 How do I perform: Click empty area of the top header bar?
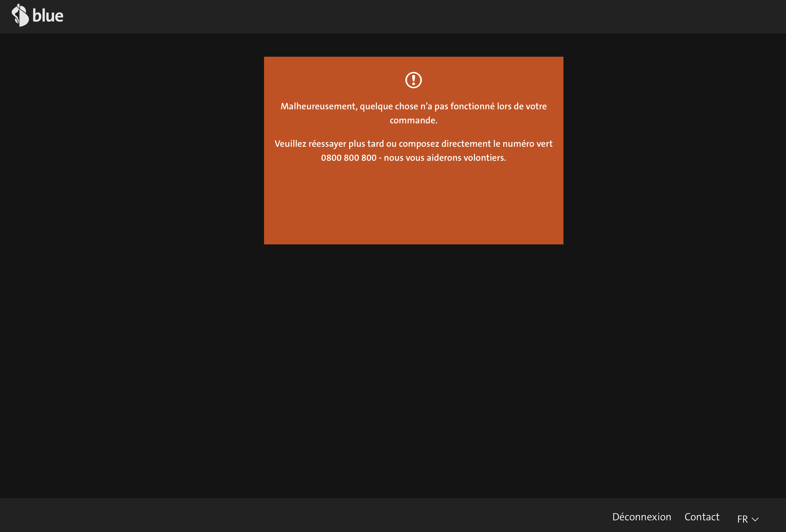tap(406, 16)
